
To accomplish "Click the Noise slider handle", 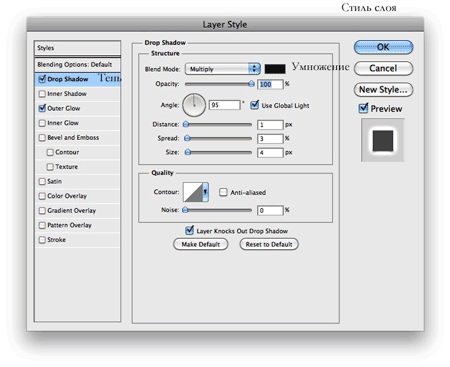I will 185,210.
